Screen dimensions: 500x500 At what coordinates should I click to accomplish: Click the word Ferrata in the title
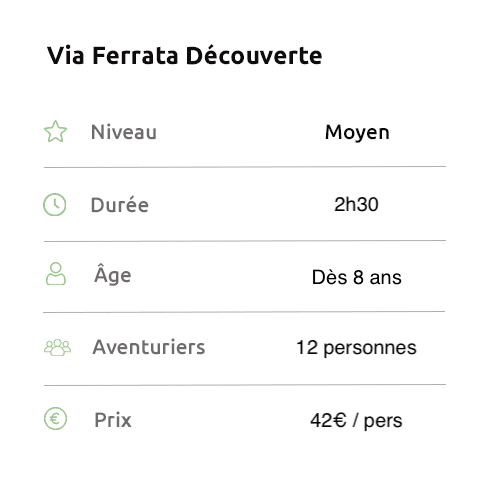(135, 55)
